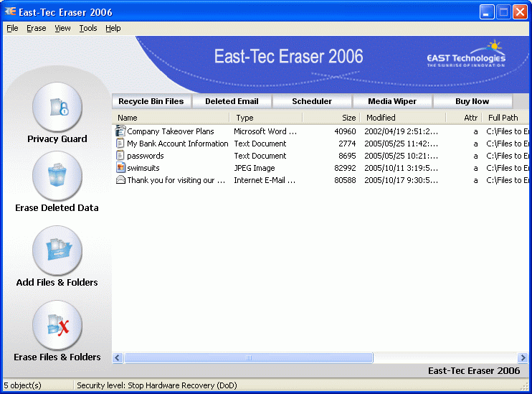Click the Erase Files & Folders text label

(57, 357)
